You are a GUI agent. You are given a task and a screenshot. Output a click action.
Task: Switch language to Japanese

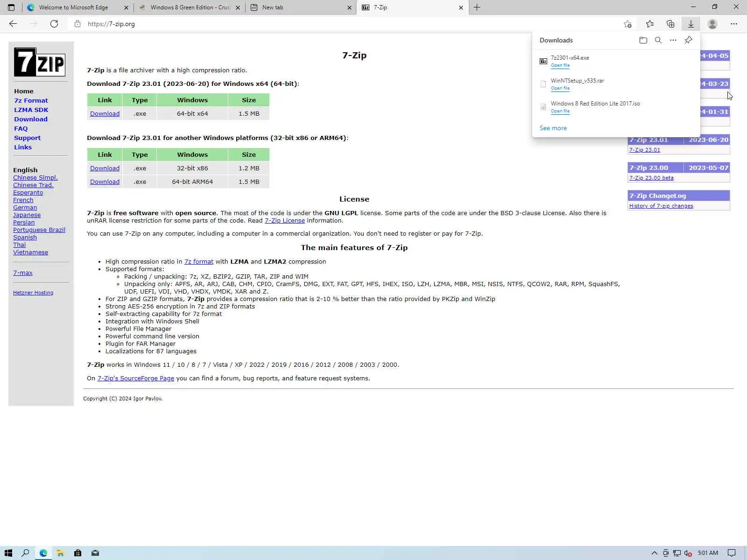tap(27, 215)
